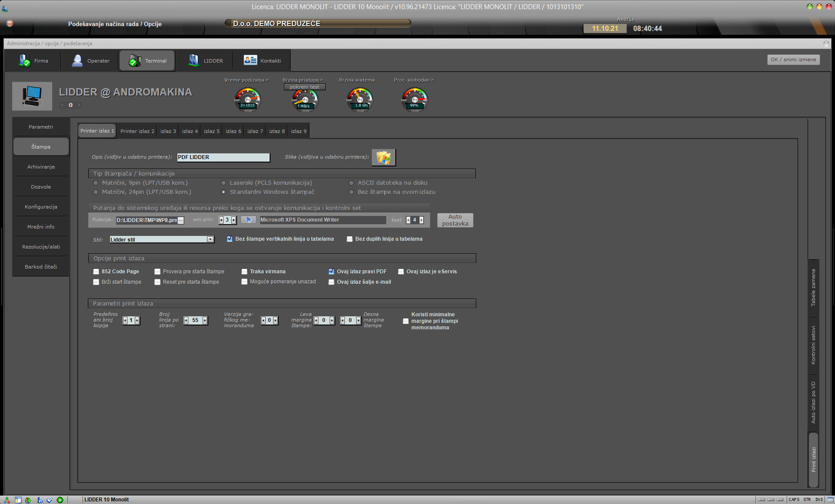Switch to izlaz 9 tab

299,131
